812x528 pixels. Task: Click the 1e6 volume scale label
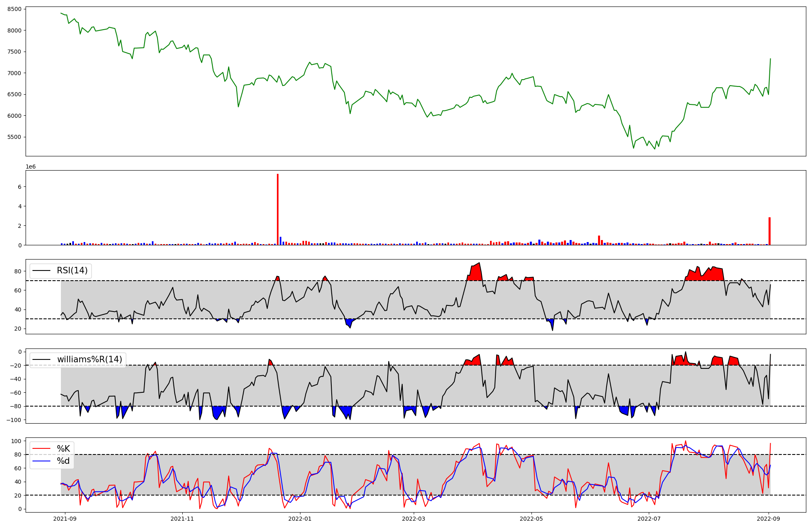pos(30,167)
